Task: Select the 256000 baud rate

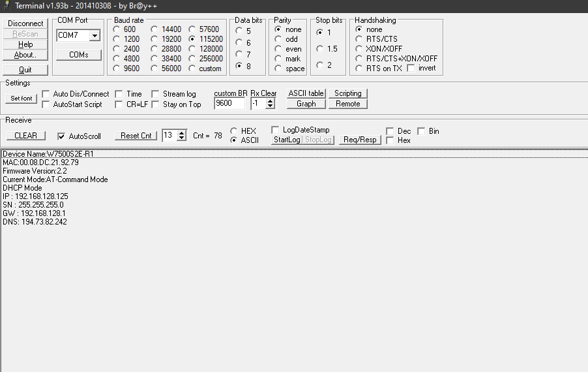Action: 192,59
